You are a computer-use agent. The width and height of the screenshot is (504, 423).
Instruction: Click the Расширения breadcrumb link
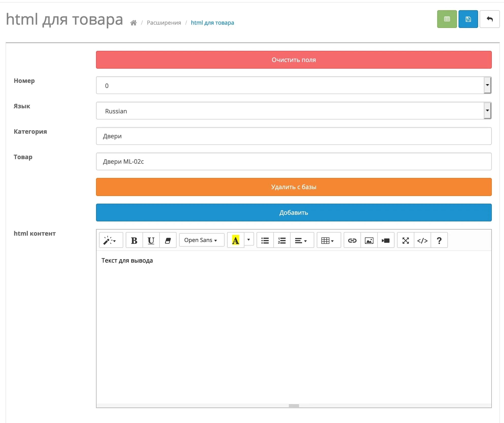point(164,23)
